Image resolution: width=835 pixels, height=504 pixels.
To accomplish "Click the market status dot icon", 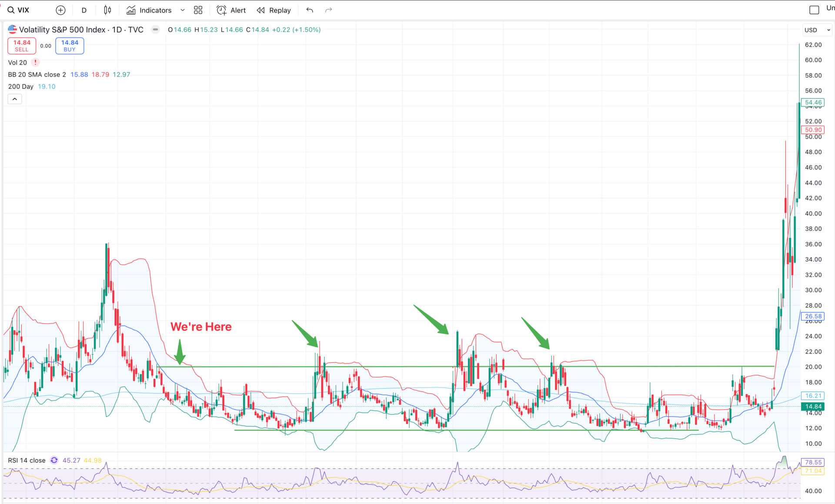I will tap(155, 30).
